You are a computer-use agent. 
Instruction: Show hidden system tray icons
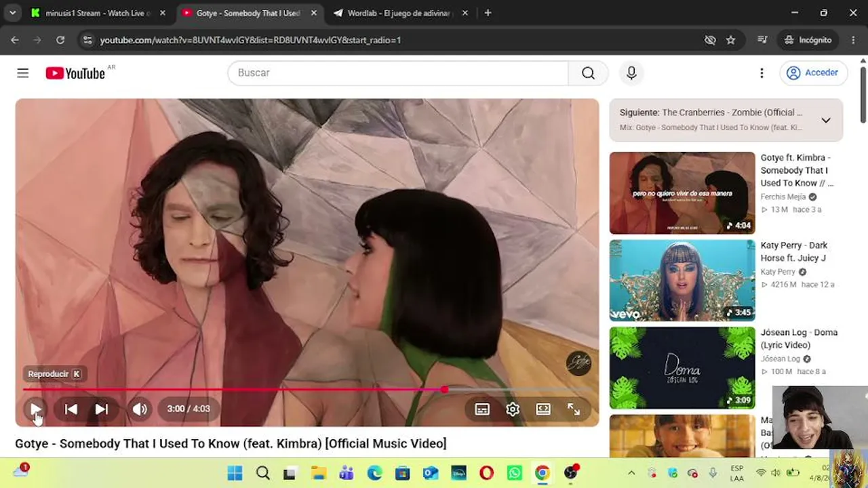pos(631,473)
